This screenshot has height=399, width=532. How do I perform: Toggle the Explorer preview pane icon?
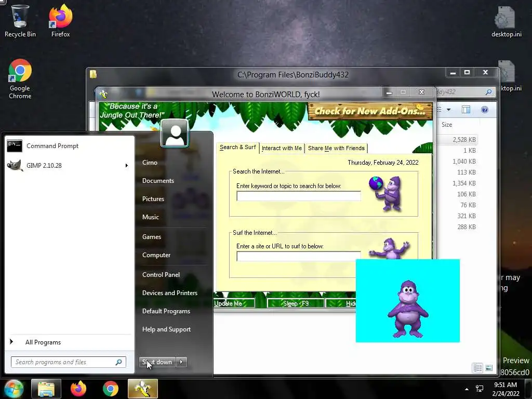coord(466,110)
